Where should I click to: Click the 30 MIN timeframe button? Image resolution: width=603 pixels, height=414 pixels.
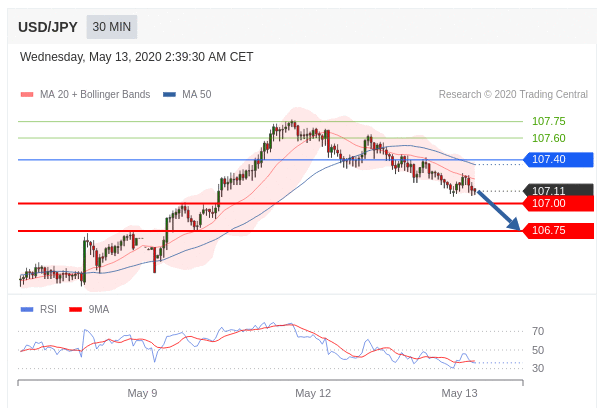pos(112,27)
